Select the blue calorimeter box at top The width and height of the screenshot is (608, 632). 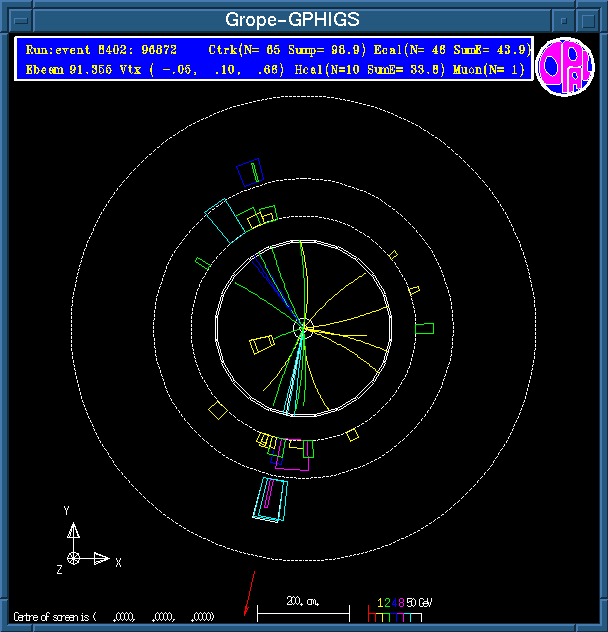248,173
